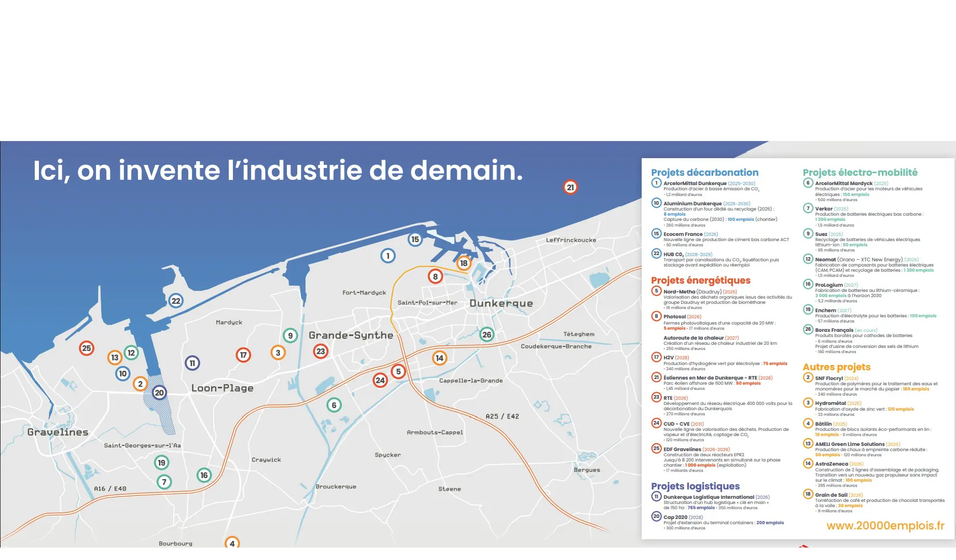The width and height of the screenshot is (956, 560).
Task: Click map marker 1 near Fort-Mardyck
Action: coord(387,256)
